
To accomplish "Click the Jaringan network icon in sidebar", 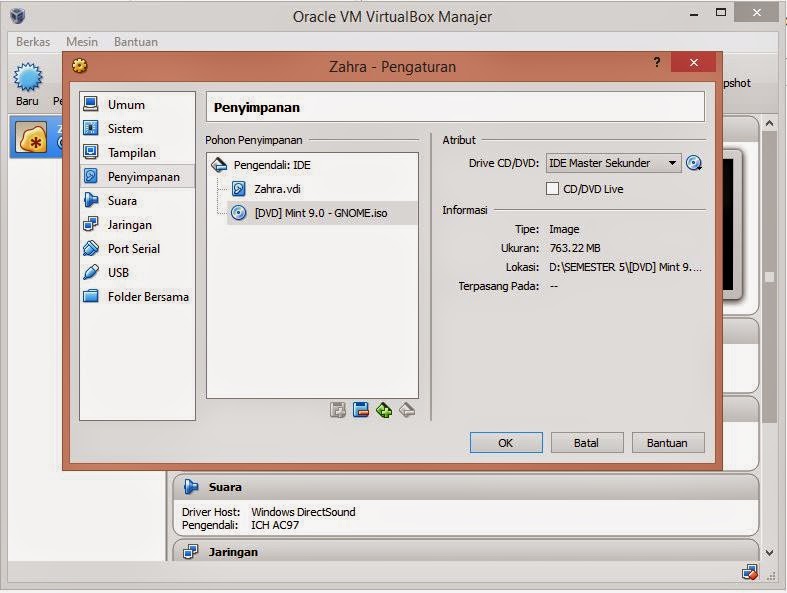I will coord(91,223).
